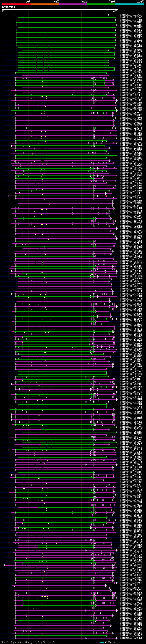Click UniRef100_B7EMY9 label
The height and width of the screenshot is (644, 146).
click(131, 206)
